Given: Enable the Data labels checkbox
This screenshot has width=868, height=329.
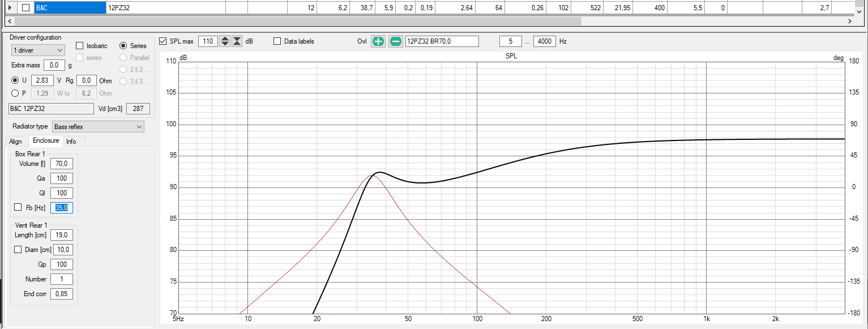Looking at the screenshot, I should pyautogui.click(x=277, y=41).
